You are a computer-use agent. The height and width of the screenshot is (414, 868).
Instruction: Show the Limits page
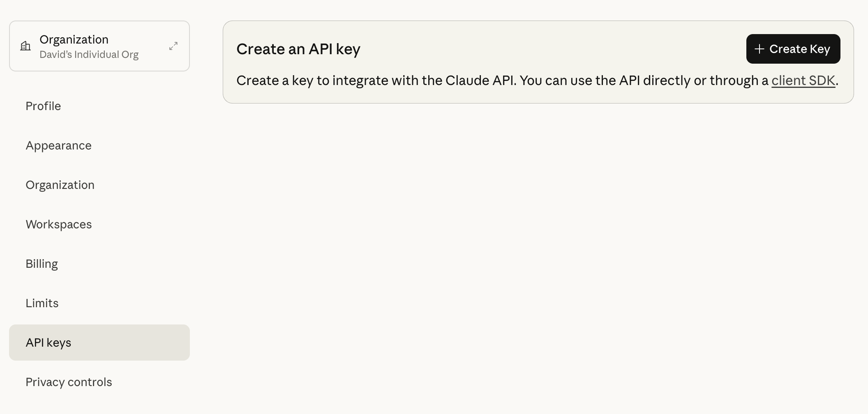tap(42, 303)
